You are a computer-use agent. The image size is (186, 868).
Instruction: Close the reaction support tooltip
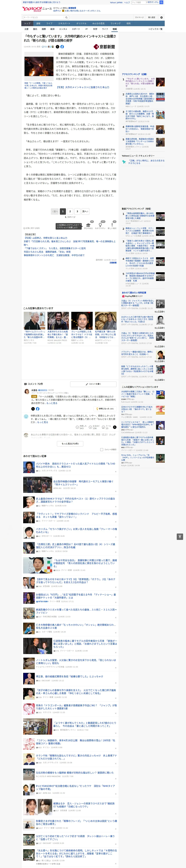click(81, 224)
